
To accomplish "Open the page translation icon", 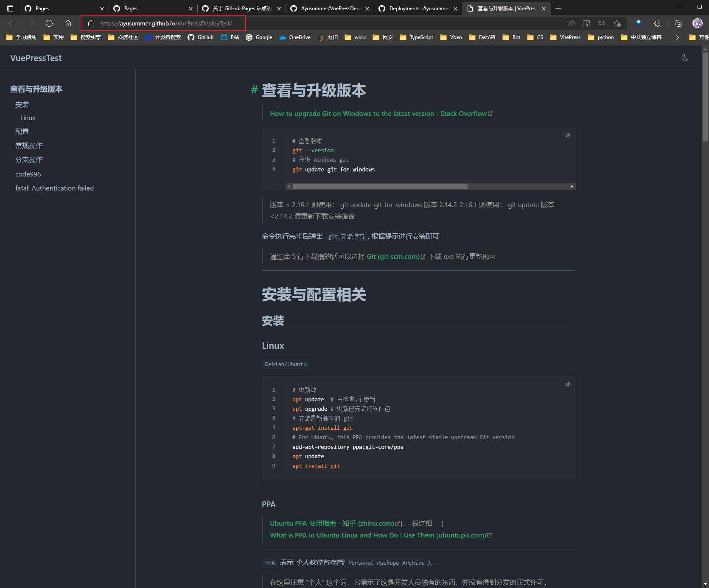I will [x=602, y=23].
